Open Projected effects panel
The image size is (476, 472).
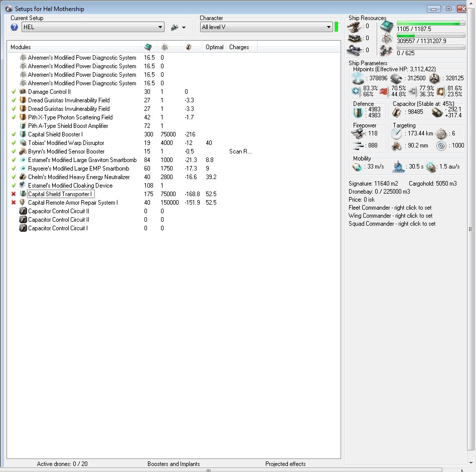click(x=285, y=464)
